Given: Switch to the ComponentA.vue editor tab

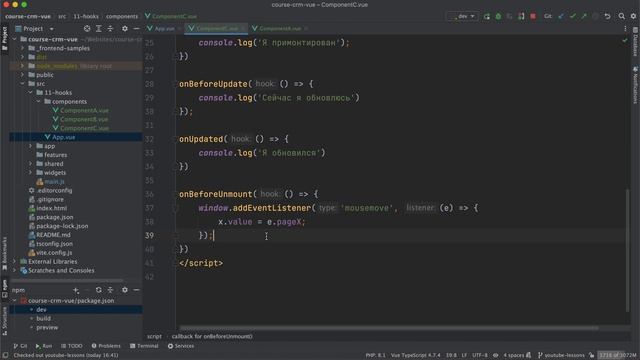Looking at the screenshot, I should (280, 29).
